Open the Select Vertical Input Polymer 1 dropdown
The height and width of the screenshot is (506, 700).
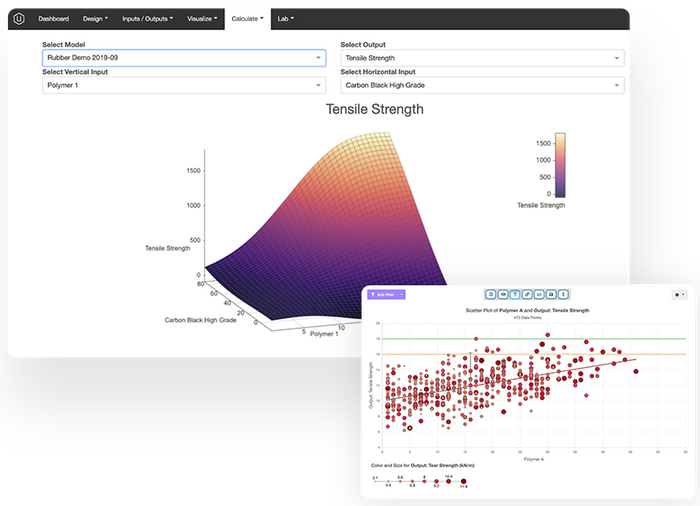pyautogui.click(x=184, y=85)
